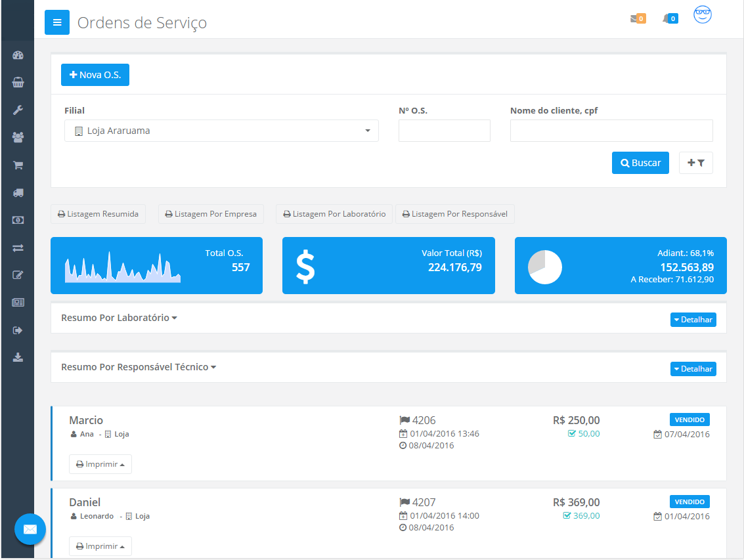
Task: Select the exchange arrows sidebar icon
Action: click(18, 248)
